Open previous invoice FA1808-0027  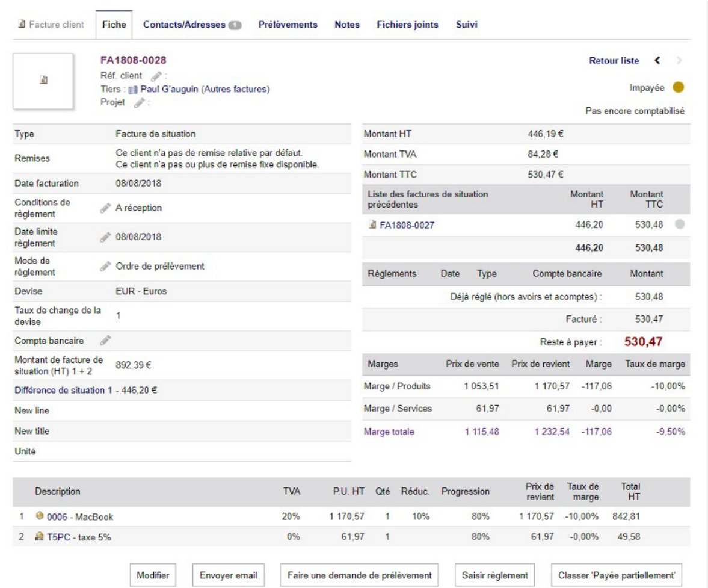coord(407,225)
